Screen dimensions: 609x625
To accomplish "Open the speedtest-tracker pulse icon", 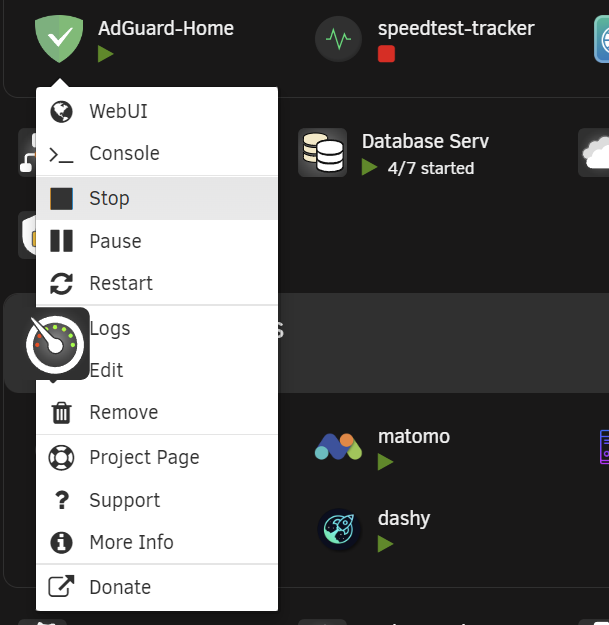I will 338,39.
